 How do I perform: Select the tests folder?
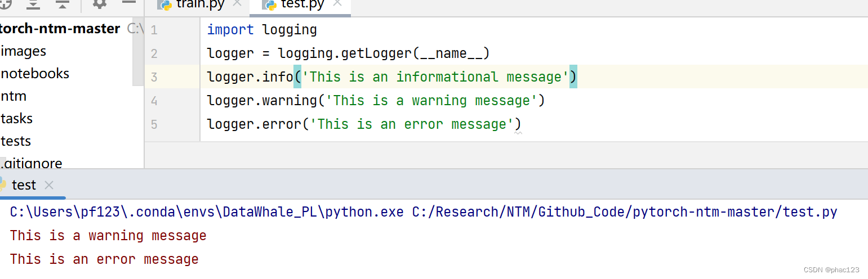pos(16,141)
